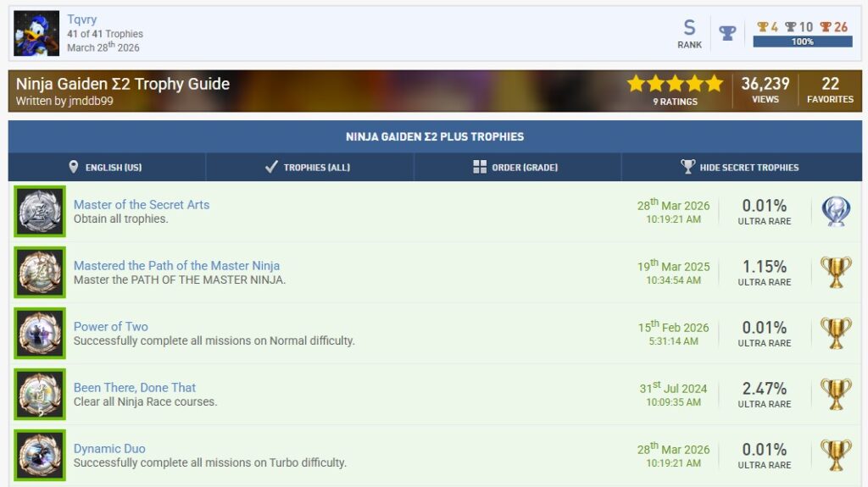Screen dimensions: 868x487
Task: Click the Power of Two trophy image
Action: click(40, 334)
